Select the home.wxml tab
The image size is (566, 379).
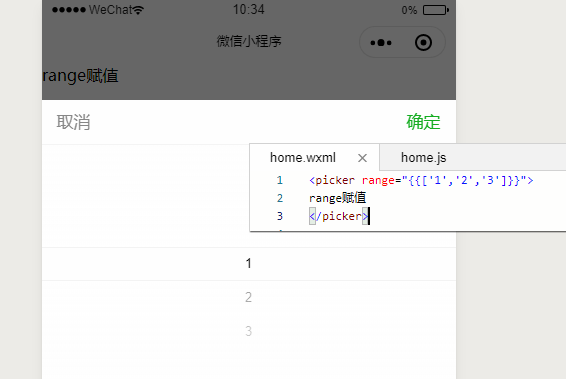coord(303,158)
